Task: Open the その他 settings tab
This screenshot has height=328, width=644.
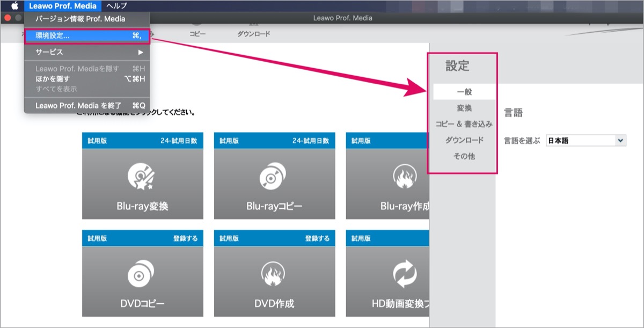Action: pos(464,156)
